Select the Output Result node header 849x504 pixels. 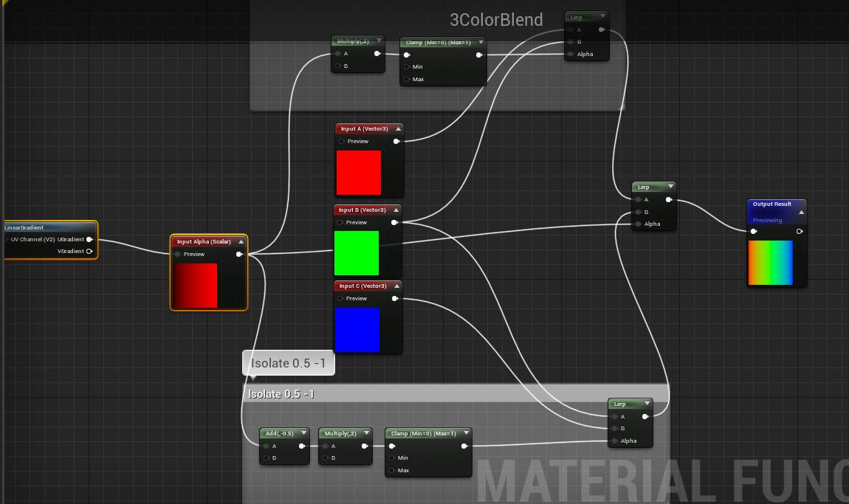771,205
